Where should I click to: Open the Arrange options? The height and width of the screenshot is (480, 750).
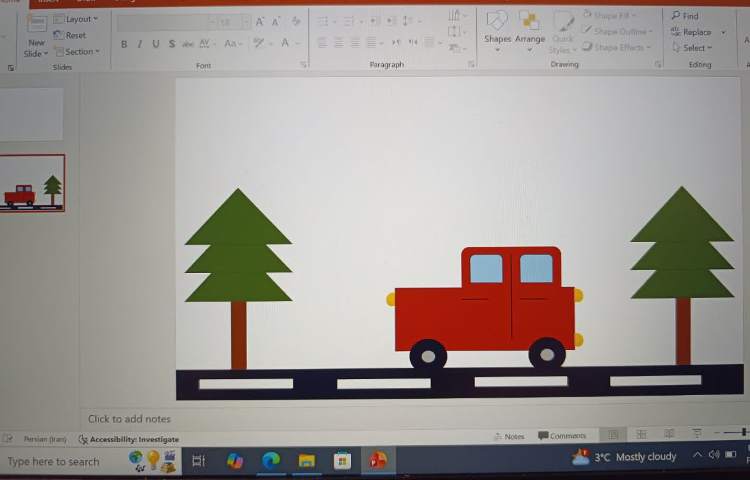[x=530, y=30]
